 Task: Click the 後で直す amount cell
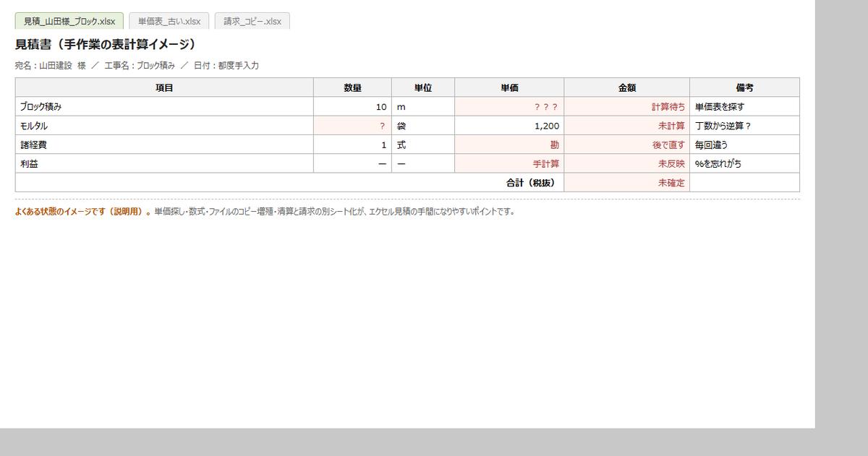[627, 145]
